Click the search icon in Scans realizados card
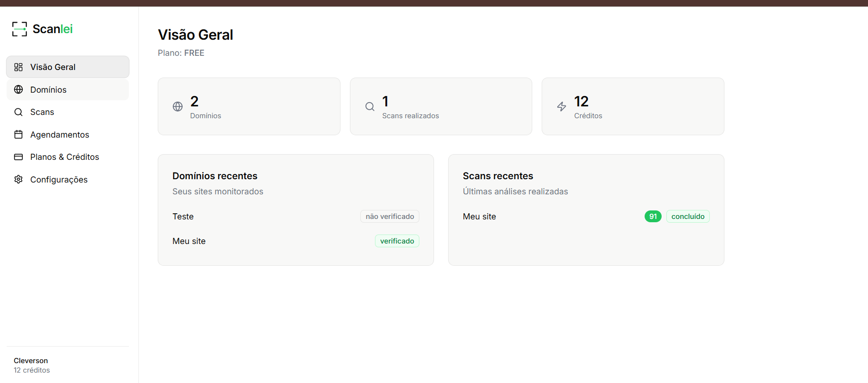Screen dimensions: 868x383 tap(370, 106)
